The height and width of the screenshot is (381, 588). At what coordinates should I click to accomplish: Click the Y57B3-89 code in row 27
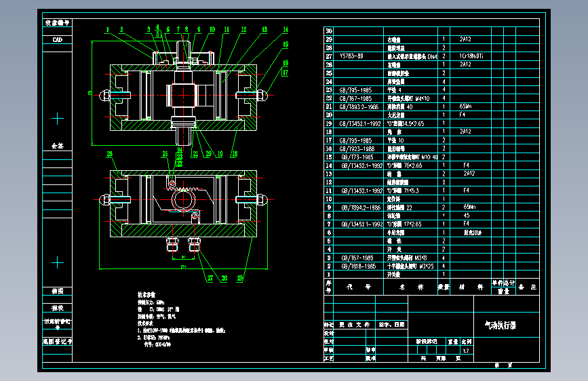[351, 56]
